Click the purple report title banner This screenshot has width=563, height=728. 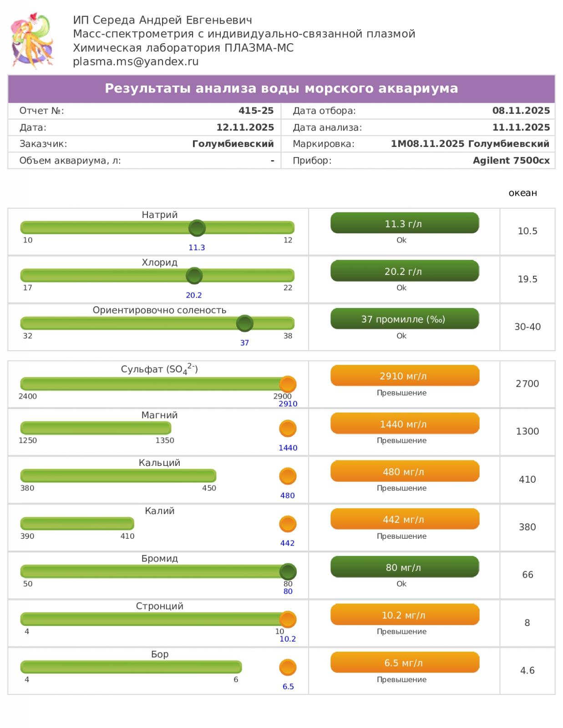click(281, 88)
